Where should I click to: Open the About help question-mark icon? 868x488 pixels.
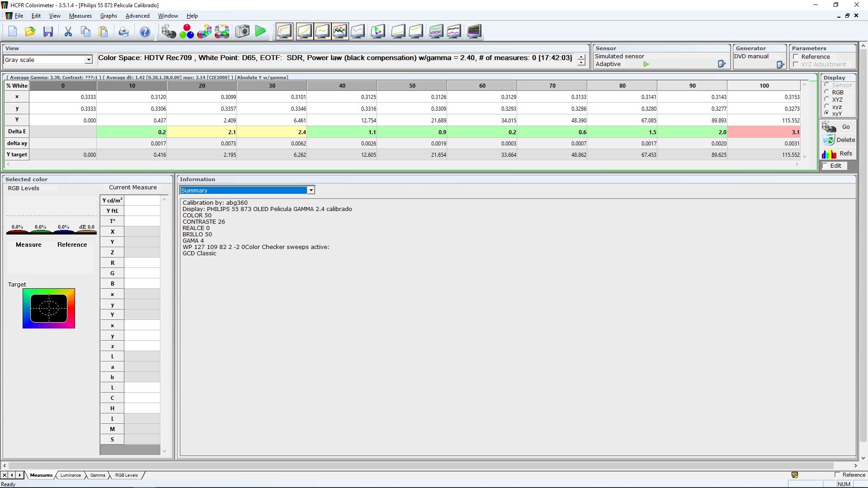coord(145,32)
